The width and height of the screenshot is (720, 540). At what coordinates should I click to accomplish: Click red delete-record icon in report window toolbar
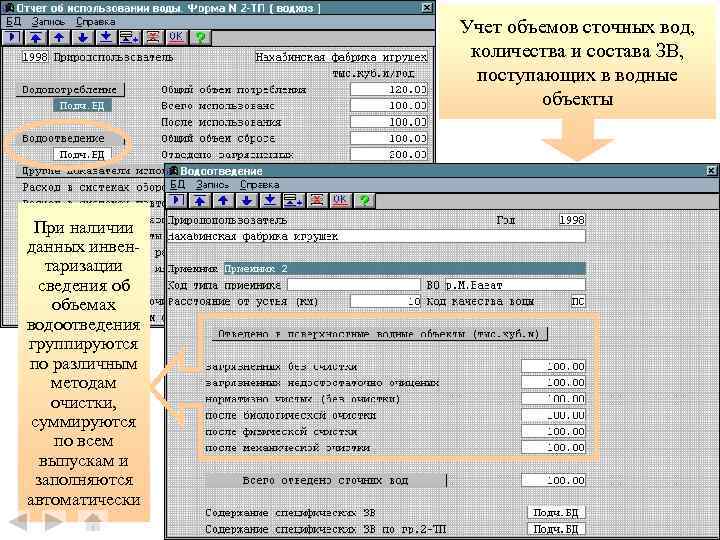click(x=153, y=38)
